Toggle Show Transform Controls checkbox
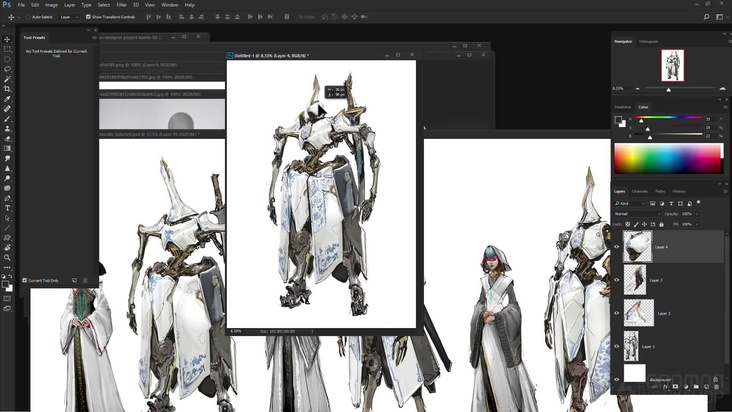Image resolution: width=732 pixels, height=412 pixels. tap(88, 17)
